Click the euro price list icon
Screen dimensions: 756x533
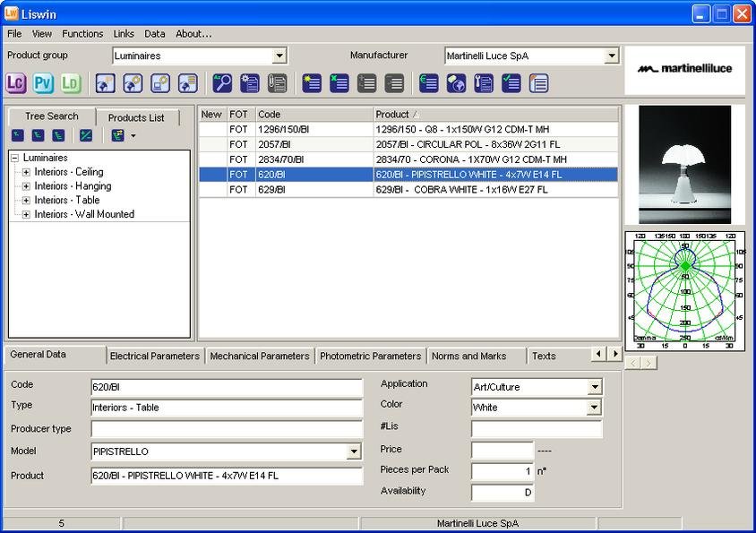coord(429,83)
